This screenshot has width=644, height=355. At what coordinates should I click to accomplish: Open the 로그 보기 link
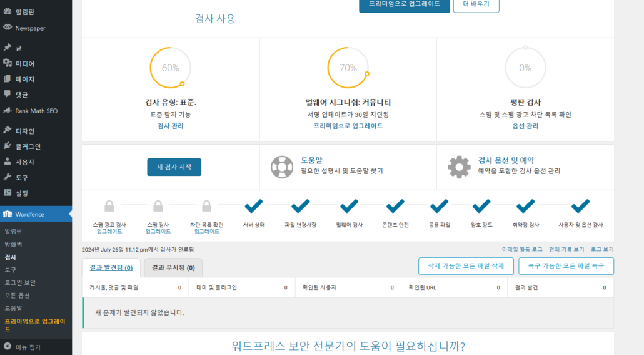coord(602,249)
